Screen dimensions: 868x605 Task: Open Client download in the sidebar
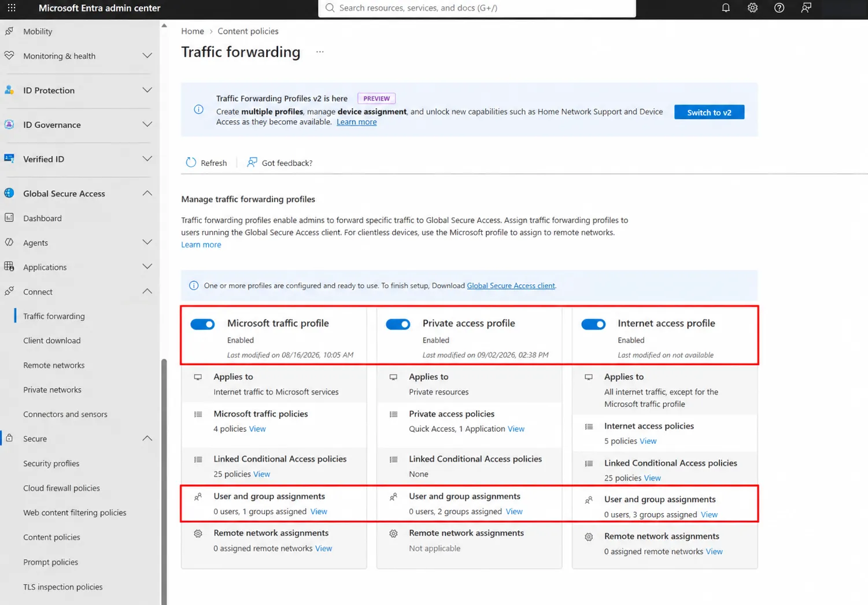[52, 340]
